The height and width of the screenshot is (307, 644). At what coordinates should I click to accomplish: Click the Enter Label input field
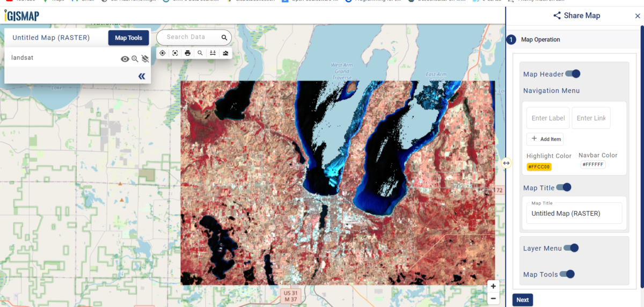click(547, 118)
